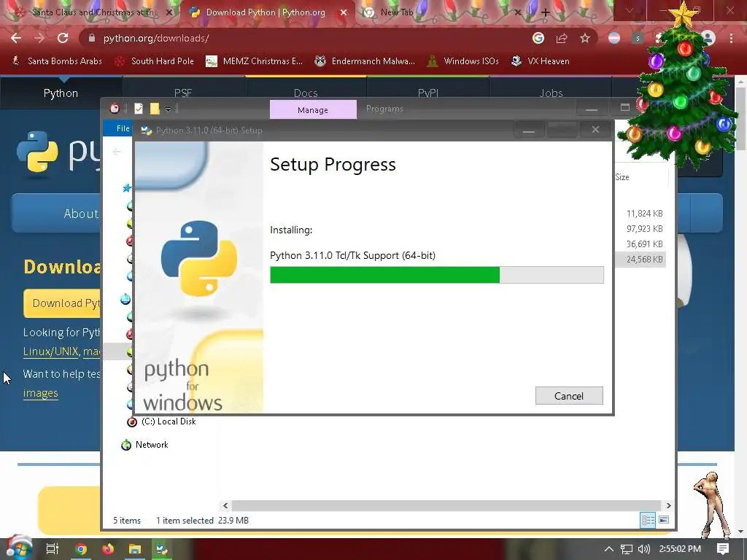Show hidden tray icons chevron
Image resolution: width=747 pixels, height=560 pixels.
[609, 549]
